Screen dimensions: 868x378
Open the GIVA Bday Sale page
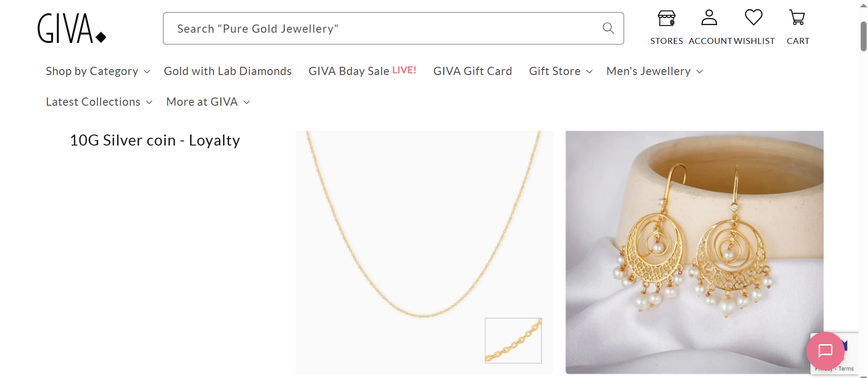coord(362,71)
